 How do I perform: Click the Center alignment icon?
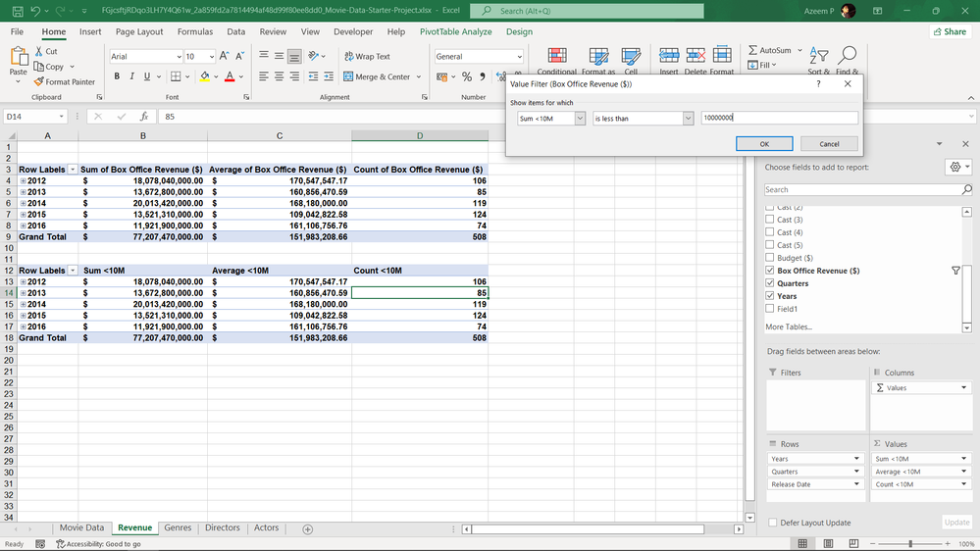[279, 76]
